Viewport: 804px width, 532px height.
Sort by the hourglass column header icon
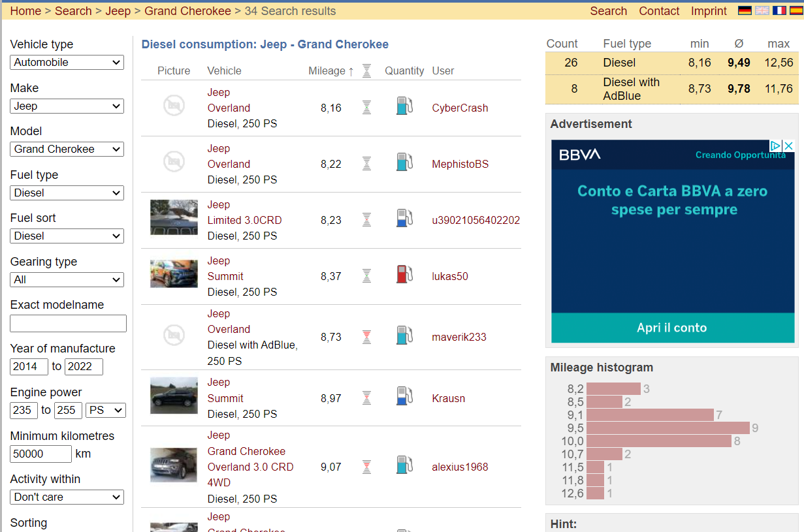[x=366, y=70]
